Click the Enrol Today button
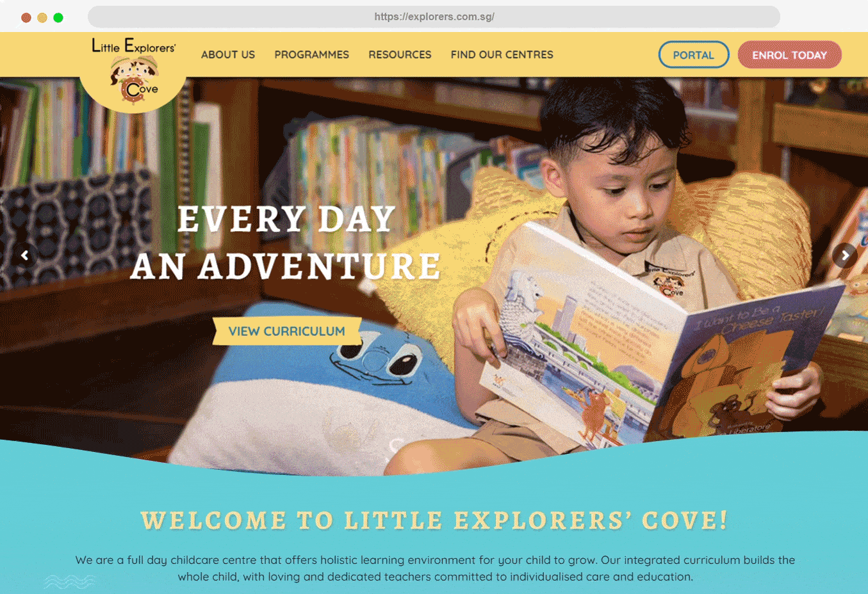 790,55
